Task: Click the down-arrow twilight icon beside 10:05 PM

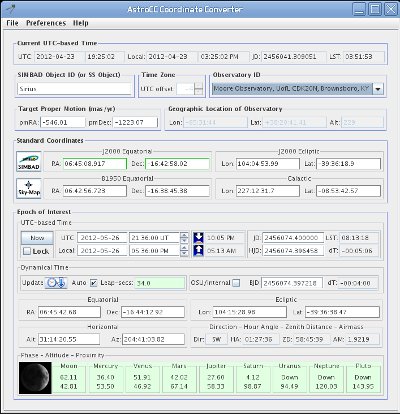Action: tap(199, 238)
